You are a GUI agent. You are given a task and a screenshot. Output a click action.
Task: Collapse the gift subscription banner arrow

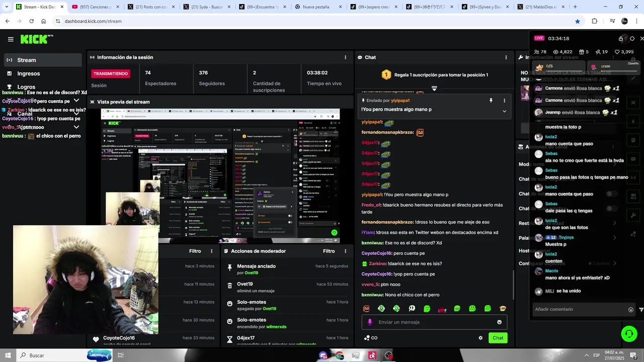click(x=434, y=88)
